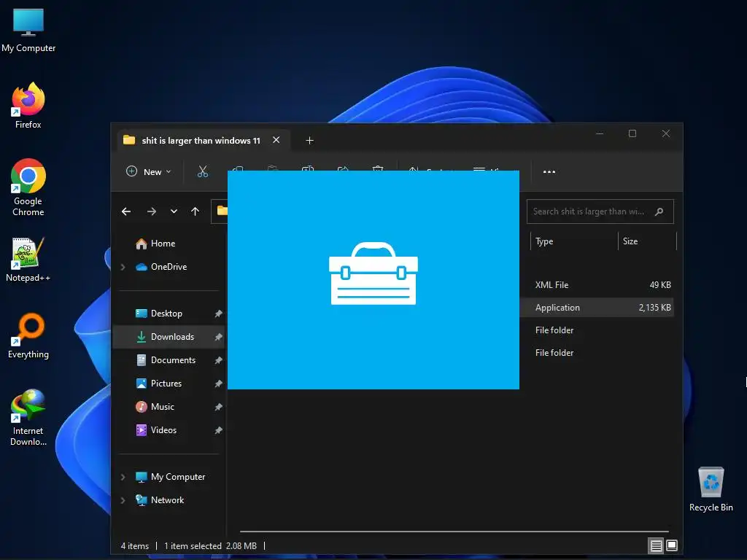Viewport: 747px width, 560px height.
Task: Go forward with the right arrow
Action: [152, 211]
